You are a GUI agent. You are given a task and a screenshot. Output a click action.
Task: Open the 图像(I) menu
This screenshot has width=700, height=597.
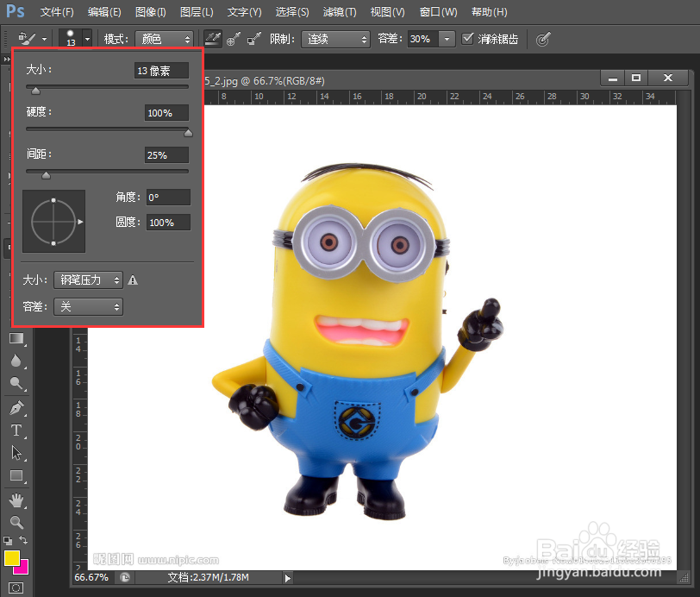151,12
